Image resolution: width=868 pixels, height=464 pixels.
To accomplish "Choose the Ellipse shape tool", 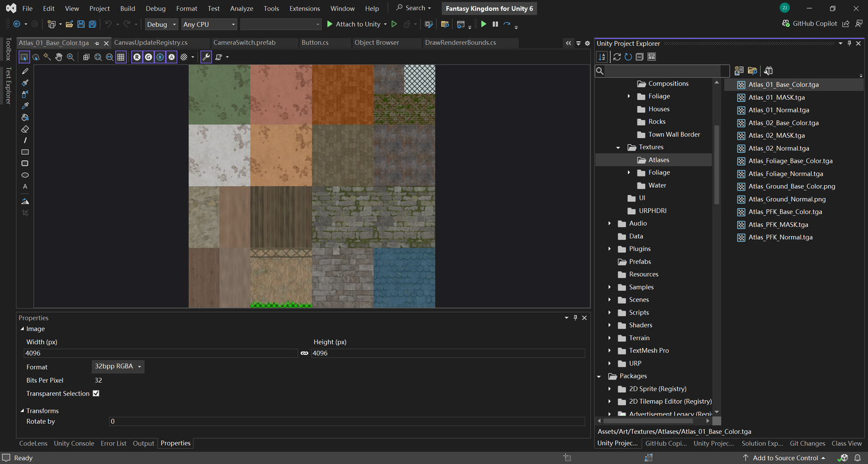I will point(25,175).
